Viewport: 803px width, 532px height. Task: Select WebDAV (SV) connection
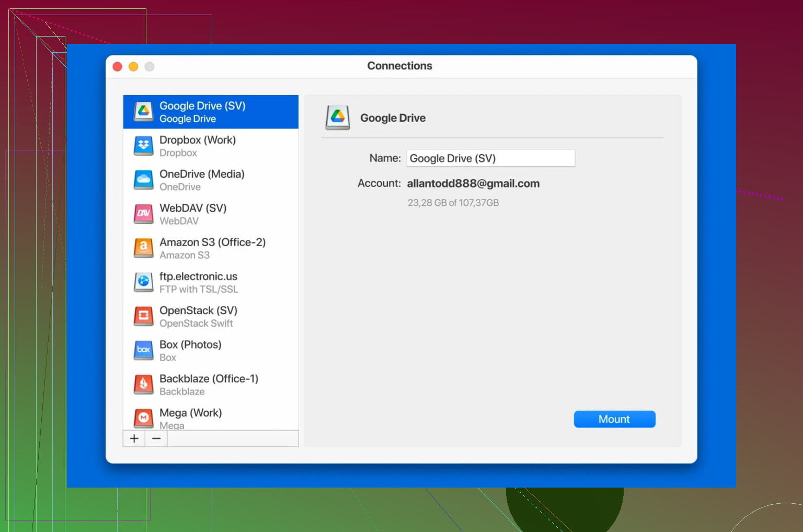[x=211, y=214]
